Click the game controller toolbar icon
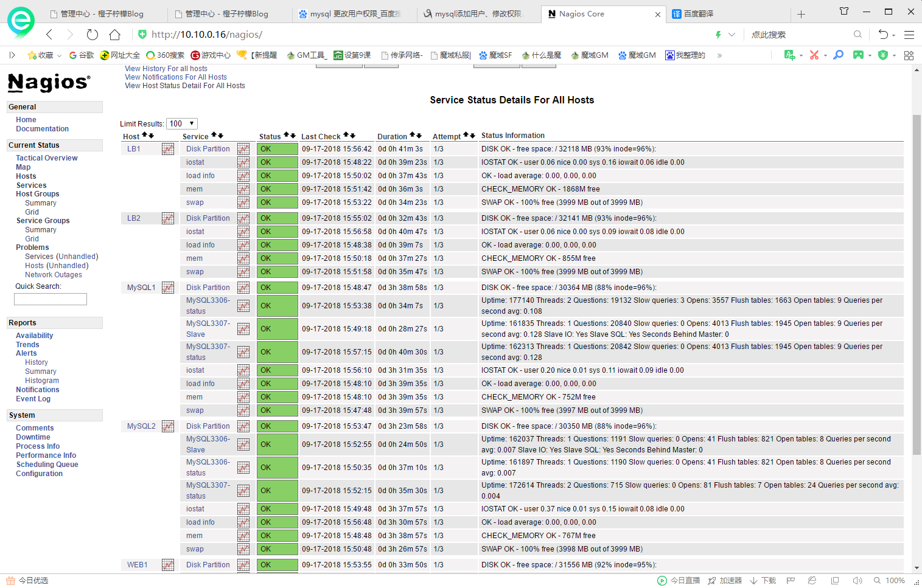The width and height of the screenshot is (922, 588). (x=858, y=55)
